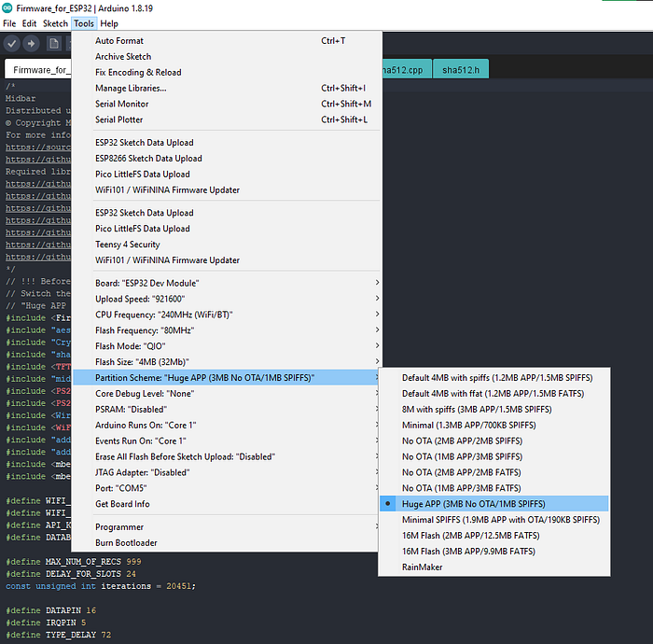653x644 pixels.
Task: Click Teensy 4 Security entry
Action: pyautogui.click(x=227, y=245)
